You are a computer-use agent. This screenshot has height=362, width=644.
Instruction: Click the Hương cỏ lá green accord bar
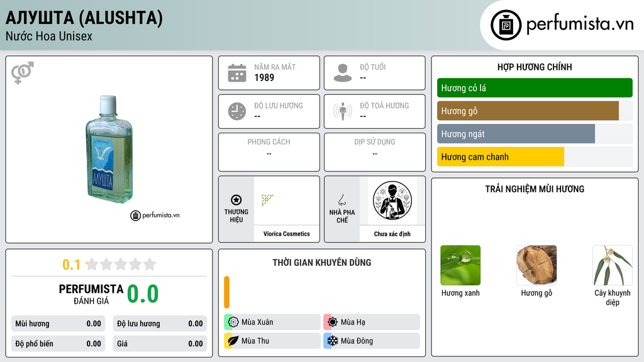(535, 88)
